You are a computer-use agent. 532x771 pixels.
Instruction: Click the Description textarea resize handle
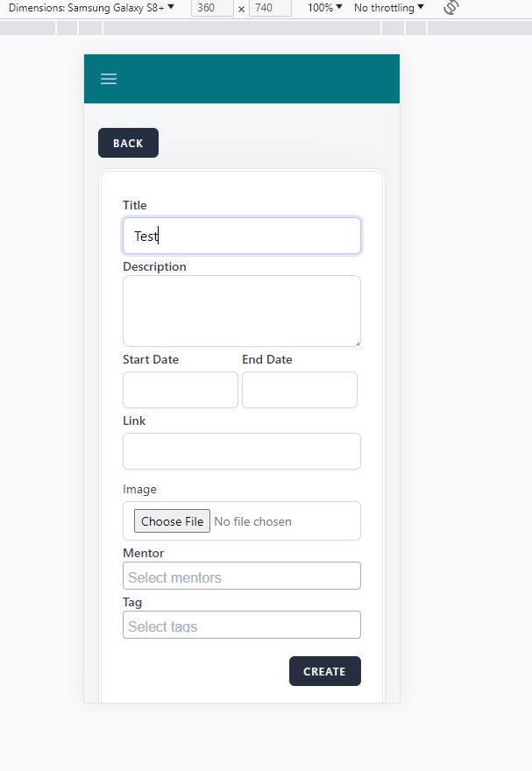(x=357, y=343)
